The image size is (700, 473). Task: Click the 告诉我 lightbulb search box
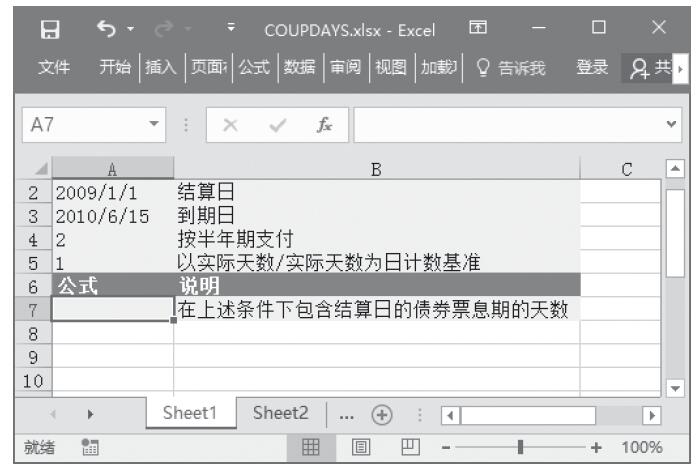(x=514, y=66)
